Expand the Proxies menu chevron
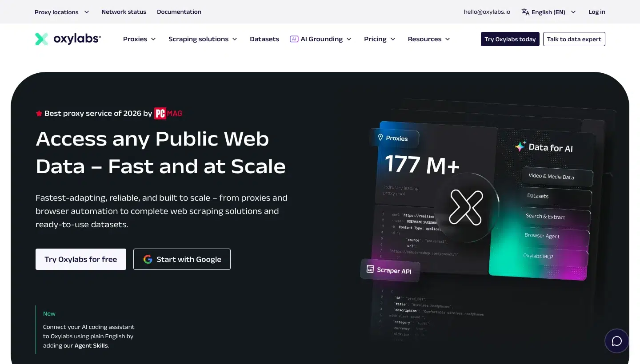Screen dimensions: 640x364 153,39
